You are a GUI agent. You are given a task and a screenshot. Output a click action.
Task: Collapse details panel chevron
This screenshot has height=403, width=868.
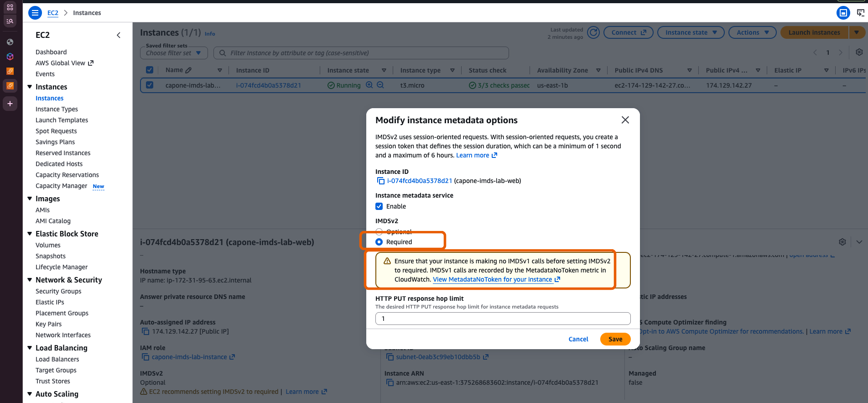(859, 242)
